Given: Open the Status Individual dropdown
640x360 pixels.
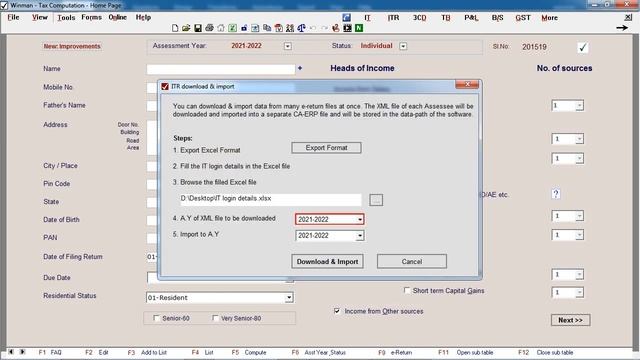Looking at the screenshot, I should tap(403, 46).
